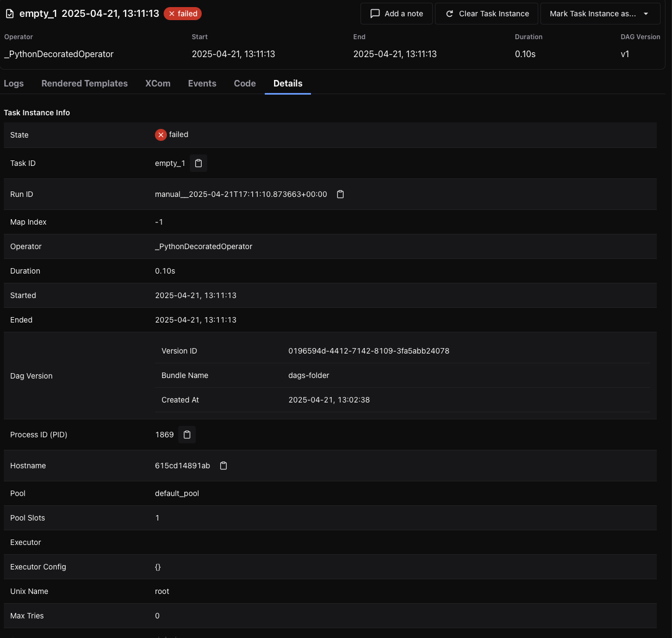Image resolution: width=672 pixels, height=638 pixels.
Task: View the Events tab
Action: click(202, 83)
